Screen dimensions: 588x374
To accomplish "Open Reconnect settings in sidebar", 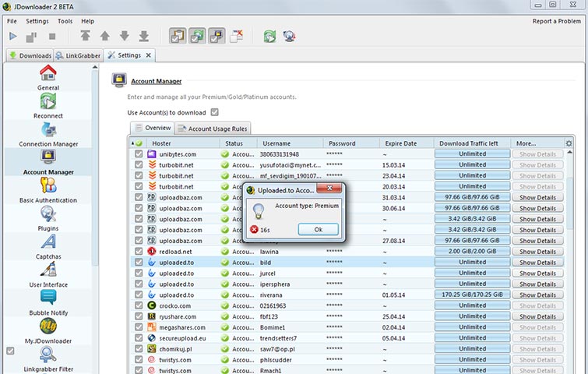I will (48, 106).
